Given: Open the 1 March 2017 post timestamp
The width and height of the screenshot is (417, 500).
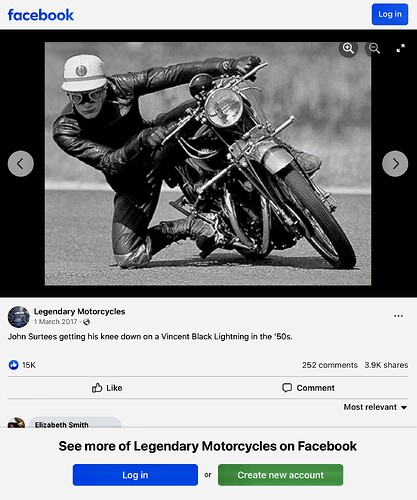Looking at the screenshot, I should pos(55,322).
